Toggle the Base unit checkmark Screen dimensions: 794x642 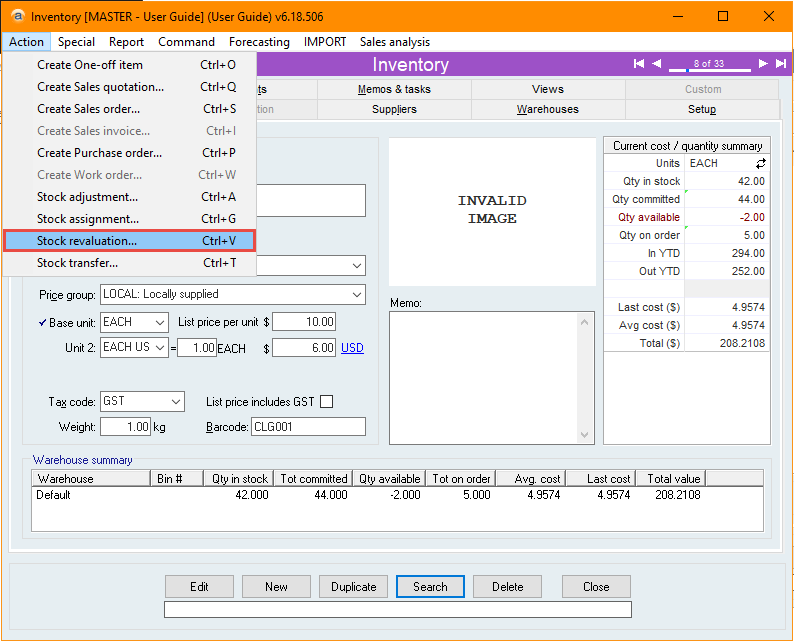(43, 323)
